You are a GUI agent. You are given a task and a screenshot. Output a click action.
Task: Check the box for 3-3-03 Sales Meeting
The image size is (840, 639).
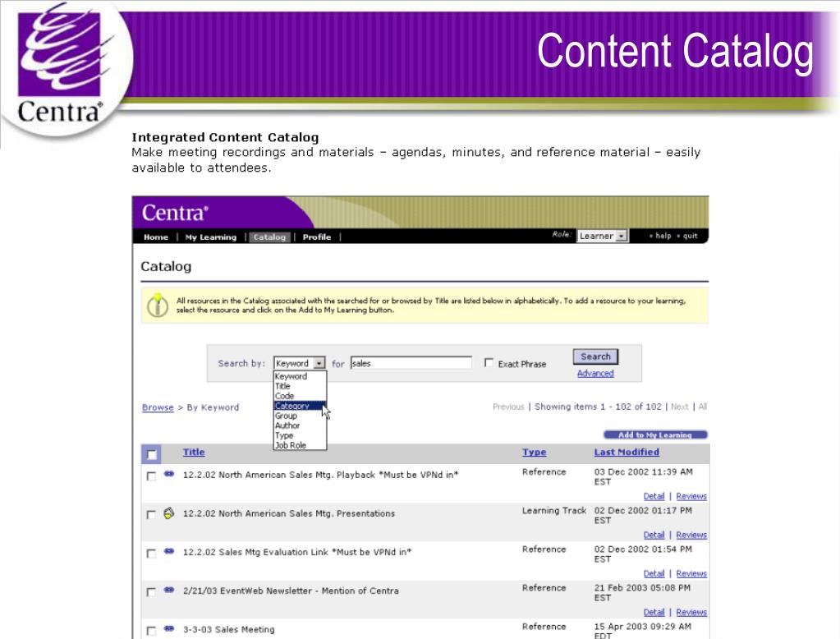click(151, 631)
